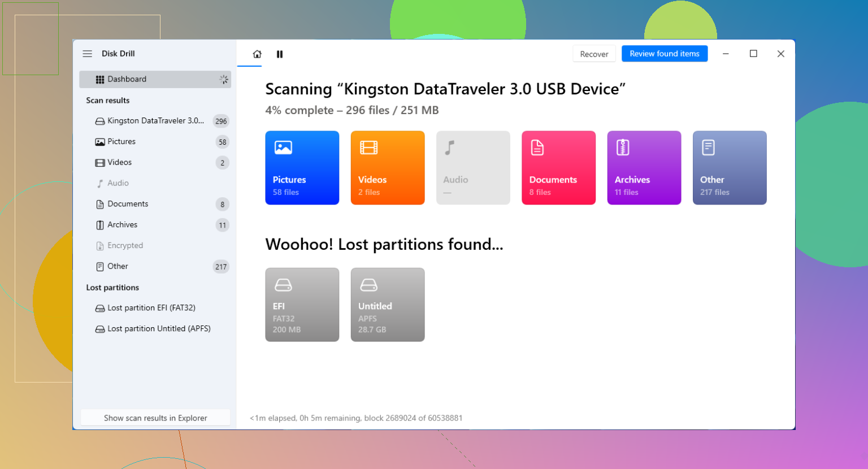Image resolution: width=868 pixels, height=469 pixels.
Task: Open the Other 217 files card
Action: [x=730, y=168]
